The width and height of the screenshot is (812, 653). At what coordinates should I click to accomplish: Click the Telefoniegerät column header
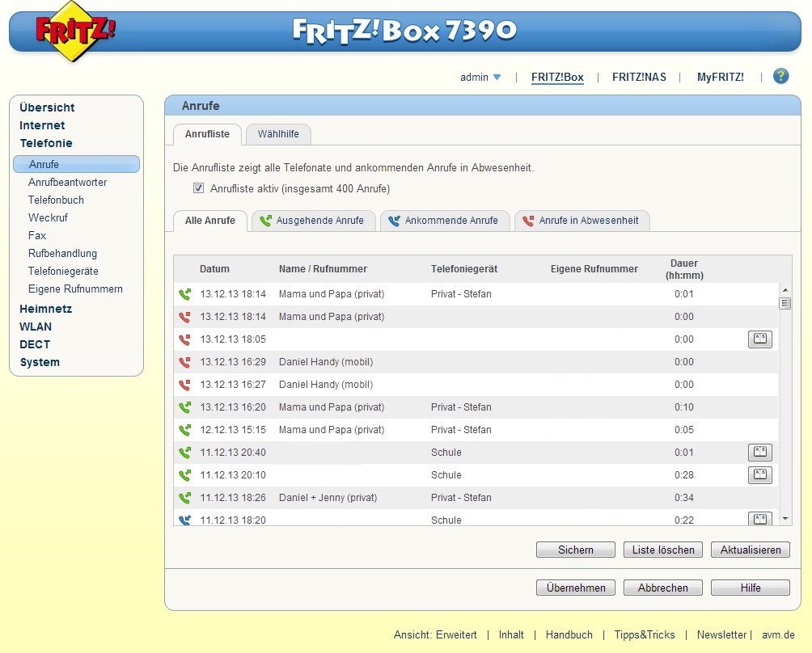coord(464,269)
